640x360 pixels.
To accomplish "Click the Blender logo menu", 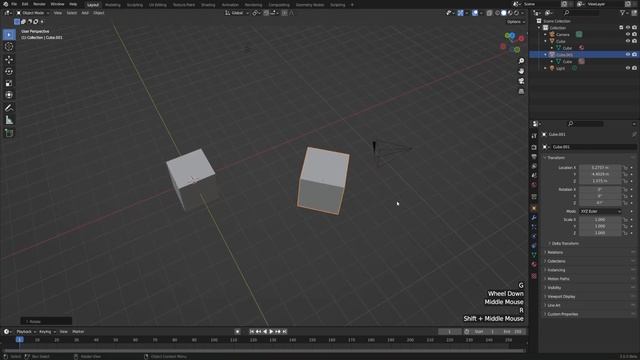I will 5,4.
